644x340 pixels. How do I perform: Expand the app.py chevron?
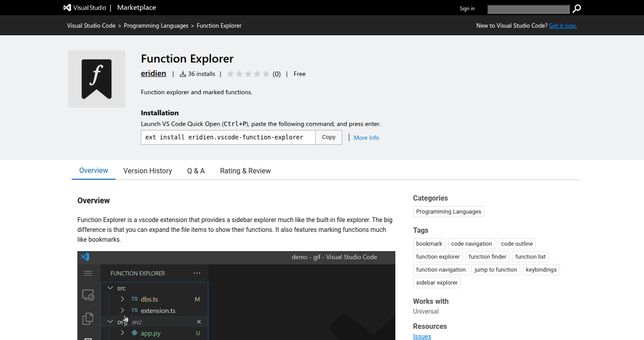pos(122,333)
